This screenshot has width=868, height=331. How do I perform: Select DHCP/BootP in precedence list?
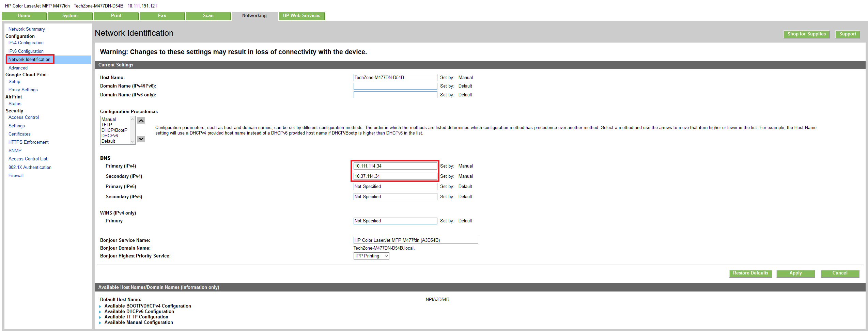(114, 130)
